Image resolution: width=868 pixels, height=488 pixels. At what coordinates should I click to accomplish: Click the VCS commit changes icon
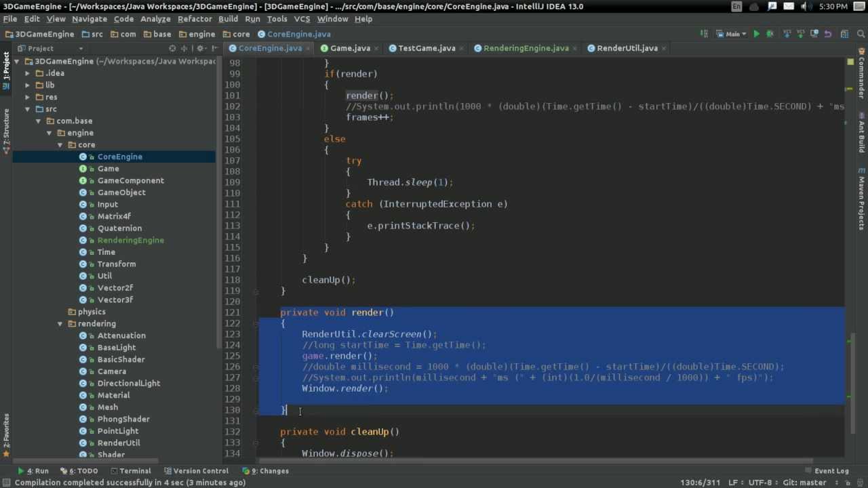coord(801,34)
